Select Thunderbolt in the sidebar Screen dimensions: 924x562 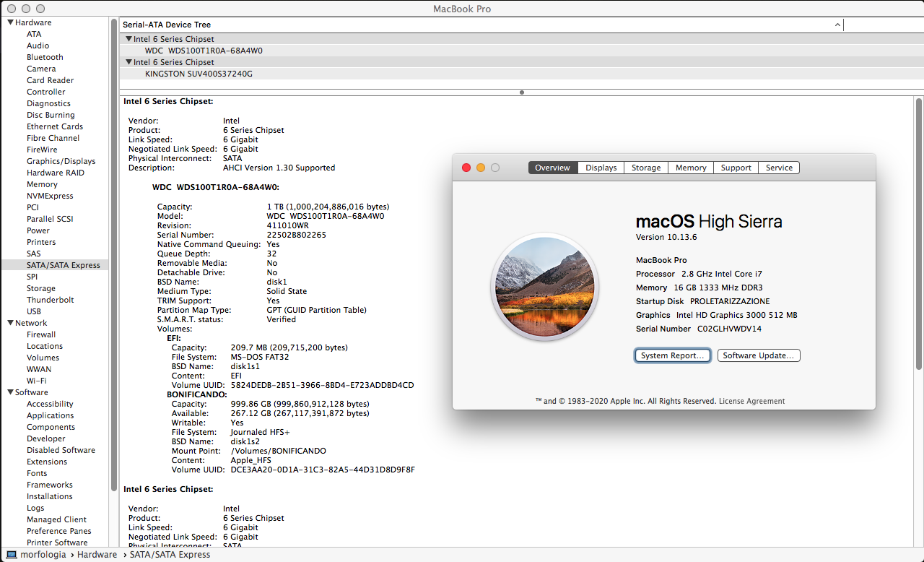[x=51, y=300]
